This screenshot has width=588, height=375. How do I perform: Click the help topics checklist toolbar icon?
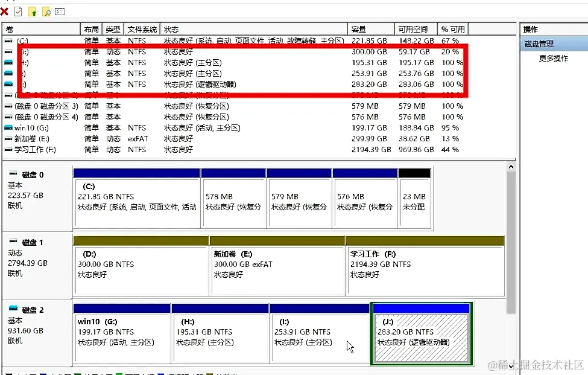pyautogui.click(x=59, y=11)
